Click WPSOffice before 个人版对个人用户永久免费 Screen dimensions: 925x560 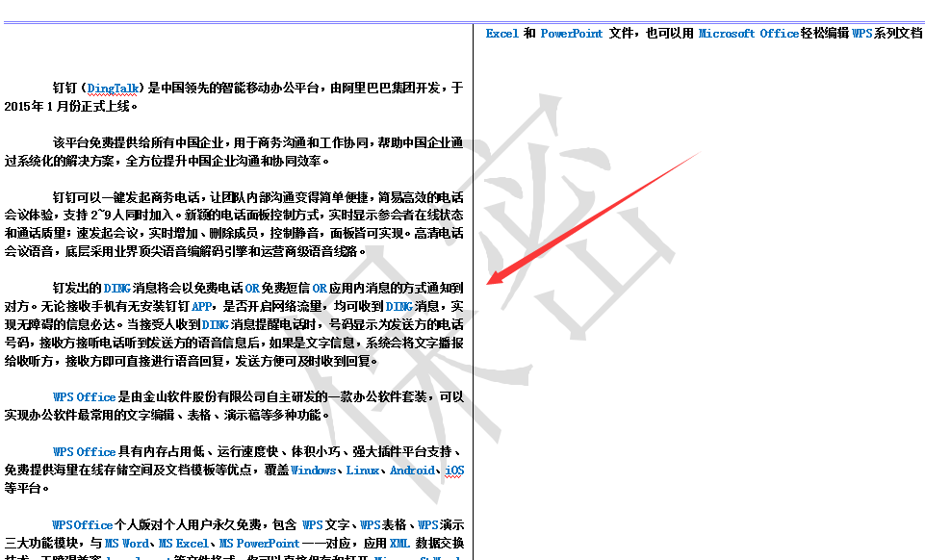pos(82,525)
